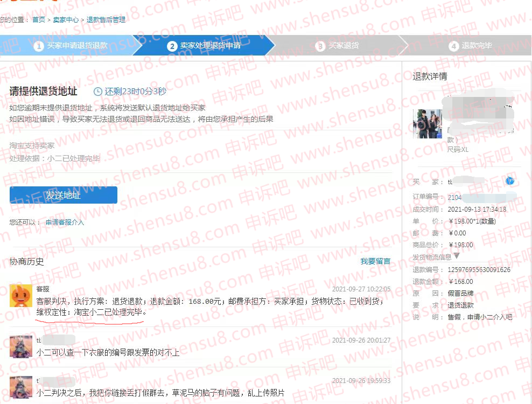This screenshot has width=532, height=404.
Task: Open the order number link starting 2104
Action: [x=455, y=198]
